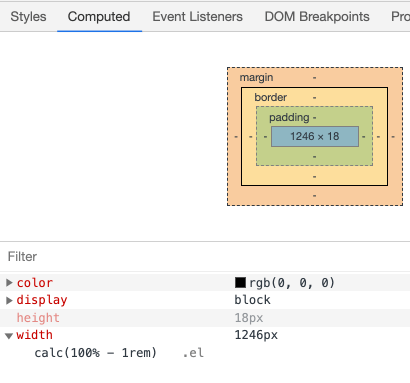410x383 pixels.
Task: Select the Computed tab
Action: [99, 17]
